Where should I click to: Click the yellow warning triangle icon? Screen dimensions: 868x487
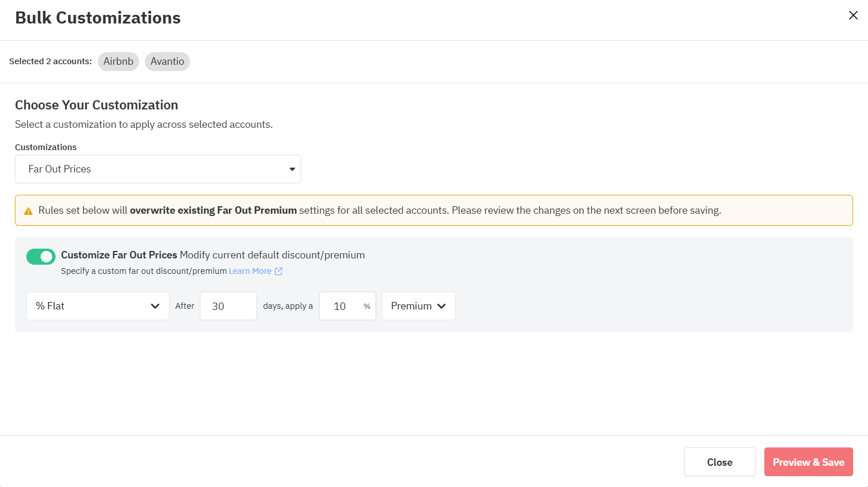click(x=28, y=211)
